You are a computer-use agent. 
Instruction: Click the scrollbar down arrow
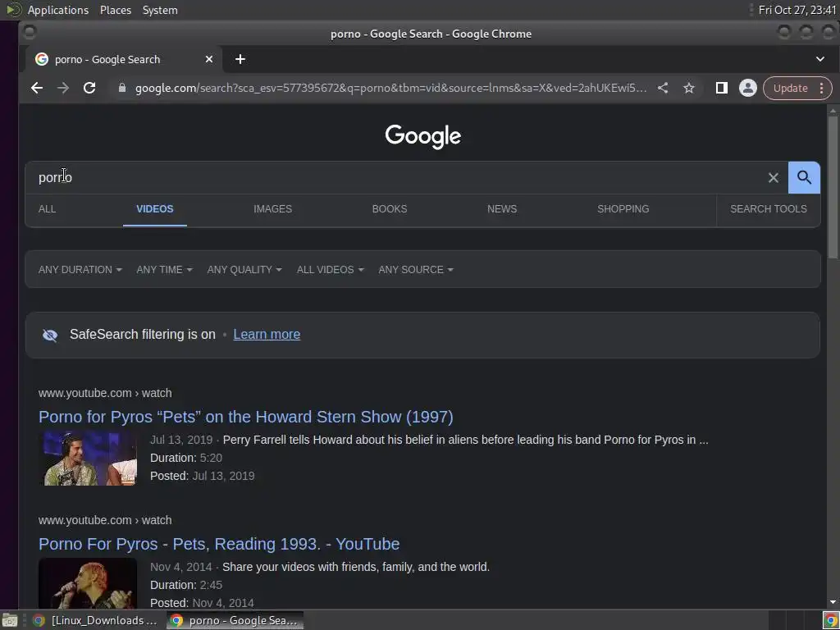pos(833,603)
